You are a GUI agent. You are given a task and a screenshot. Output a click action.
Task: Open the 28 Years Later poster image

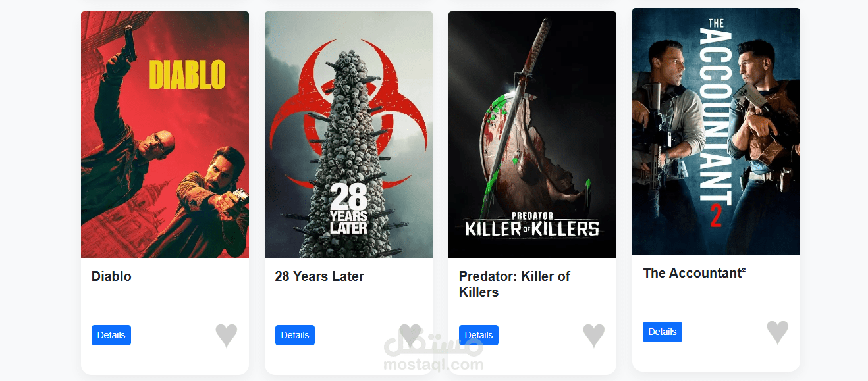(348, 134)
